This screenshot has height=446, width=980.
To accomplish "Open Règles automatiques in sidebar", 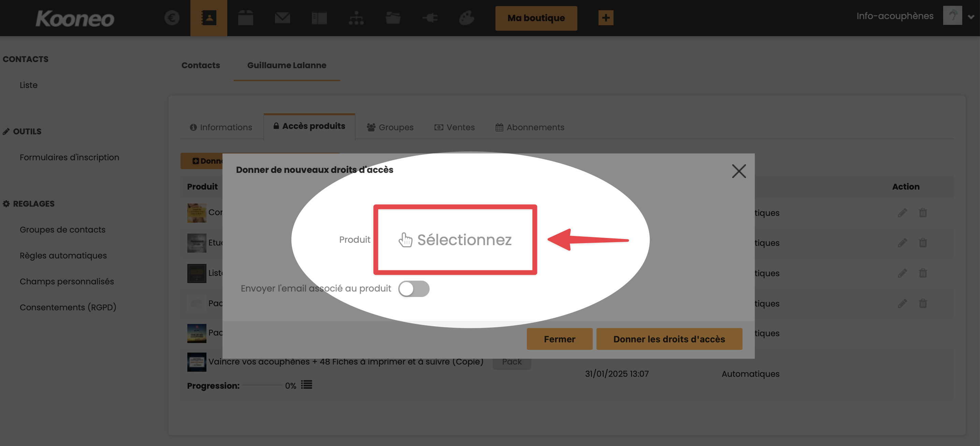I will tap(63, 255).
